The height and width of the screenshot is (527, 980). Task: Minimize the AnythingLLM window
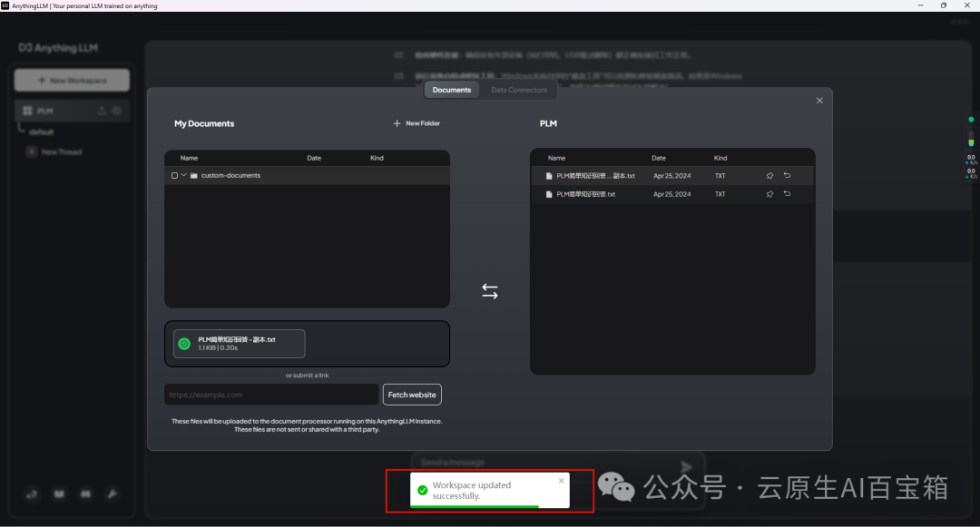coord(920,5)
